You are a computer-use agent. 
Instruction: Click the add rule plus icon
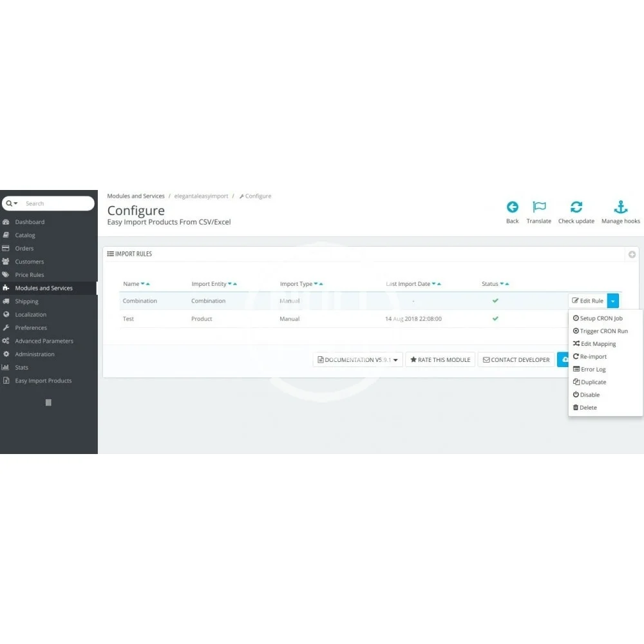[632, 254]
